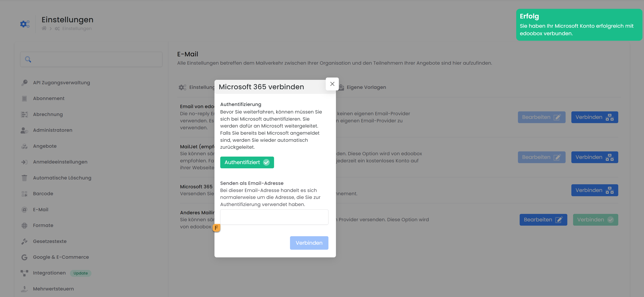Click the Administratoren user icon

pos(24,130)
